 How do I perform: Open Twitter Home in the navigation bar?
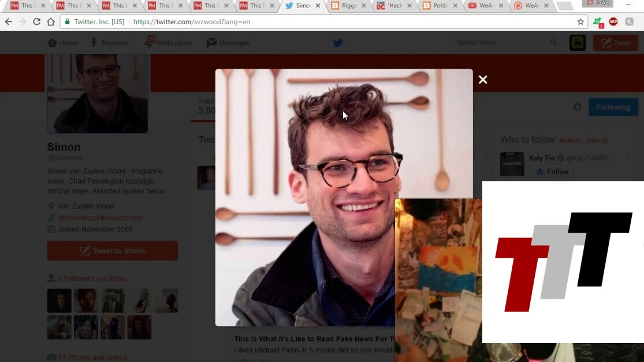click(x=62, y=43)
